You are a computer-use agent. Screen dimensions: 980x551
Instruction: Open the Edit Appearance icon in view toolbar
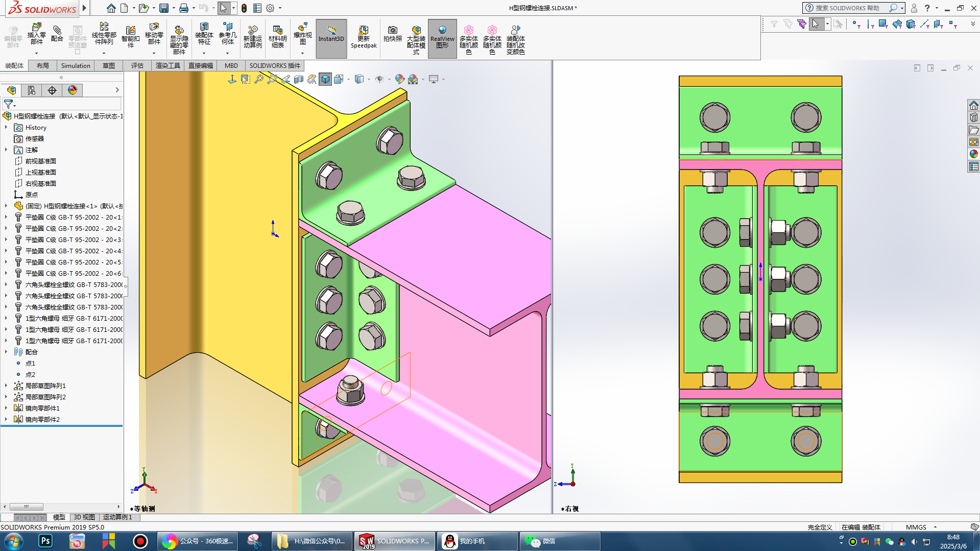(400, 79)
